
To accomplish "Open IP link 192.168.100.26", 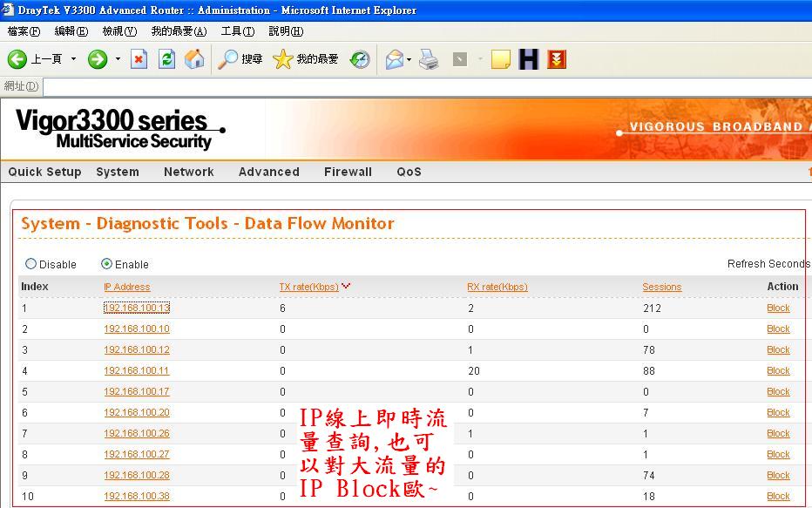I will pos(137,433).
